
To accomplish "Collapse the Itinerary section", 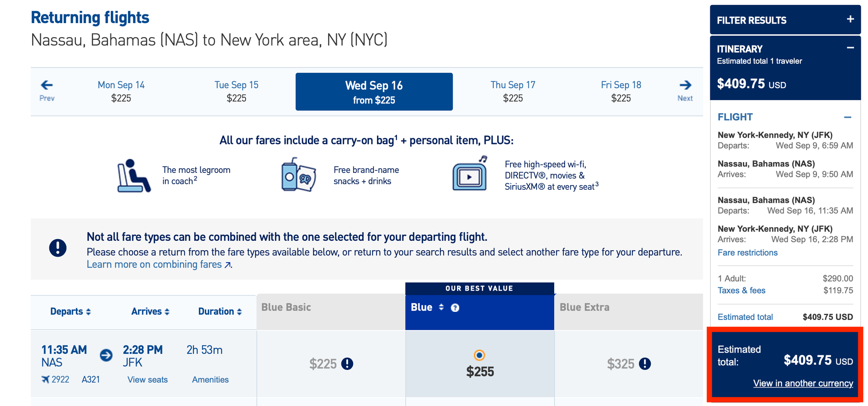I will tap(850, 48).
